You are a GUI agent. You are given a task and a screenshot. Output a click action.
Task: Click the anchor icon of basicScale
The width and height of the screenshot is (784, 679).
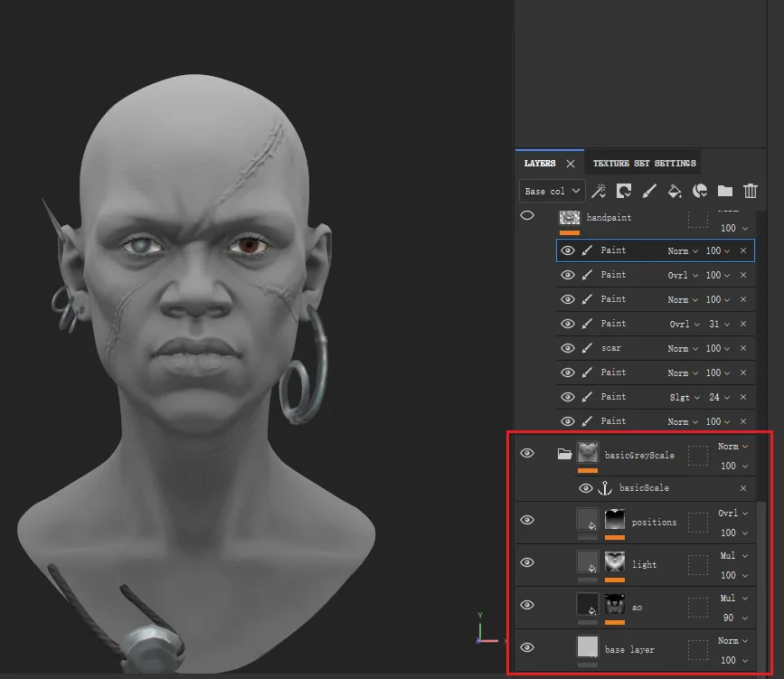pyautogui.click(x=605, y=488)
